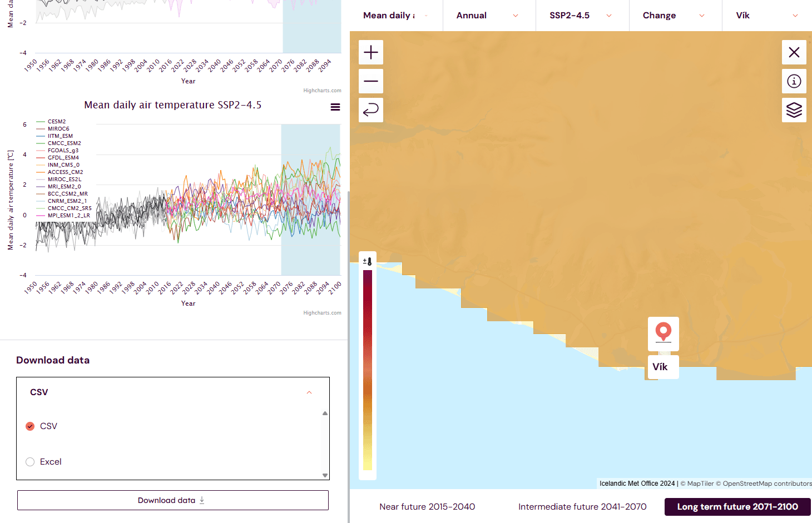The image size is (812, 523).
Task: Open the SSP2-4.5 chart hamburger menu
Action: pos(335,107)
